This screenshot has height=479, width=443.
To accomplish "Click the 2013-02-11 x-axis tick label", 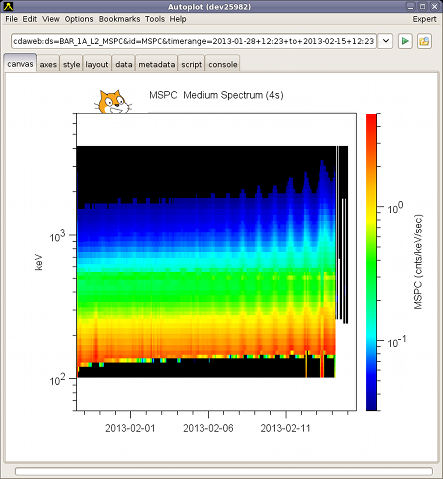I will 285,428.
